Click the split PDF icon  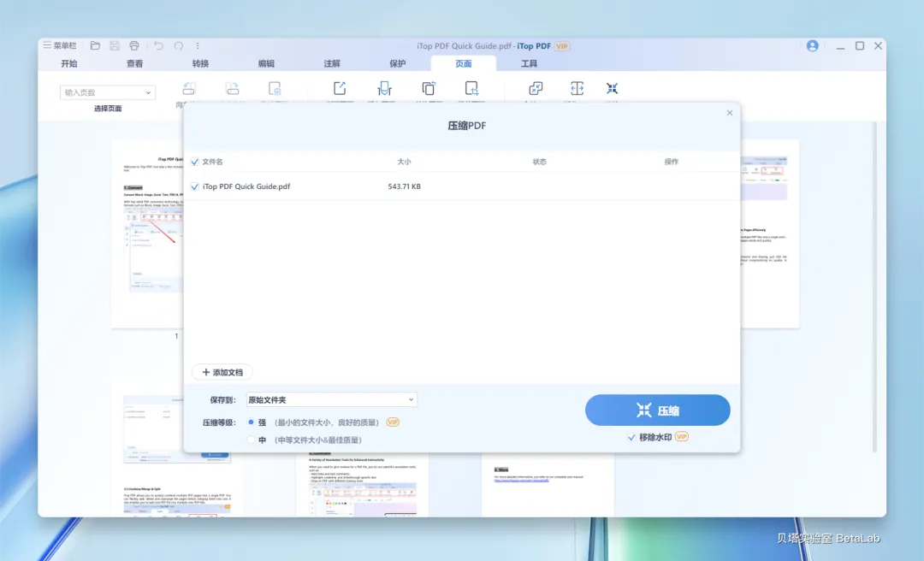[x=577, y=88]
